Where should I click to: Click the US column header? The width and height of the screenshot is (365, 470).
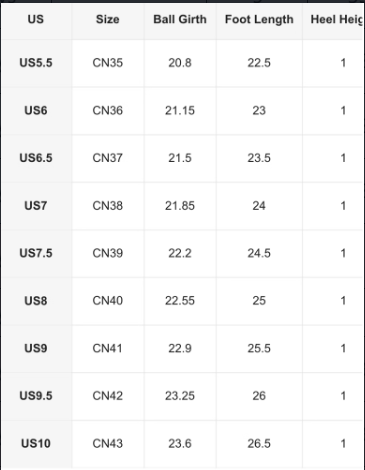(36, 19)
